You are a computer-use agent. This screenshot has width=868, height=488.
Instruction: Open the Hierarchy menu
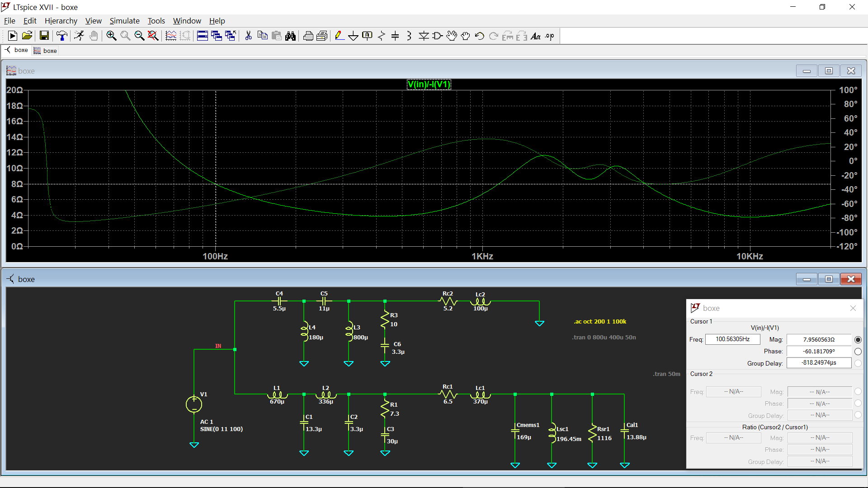click(61, 21)
